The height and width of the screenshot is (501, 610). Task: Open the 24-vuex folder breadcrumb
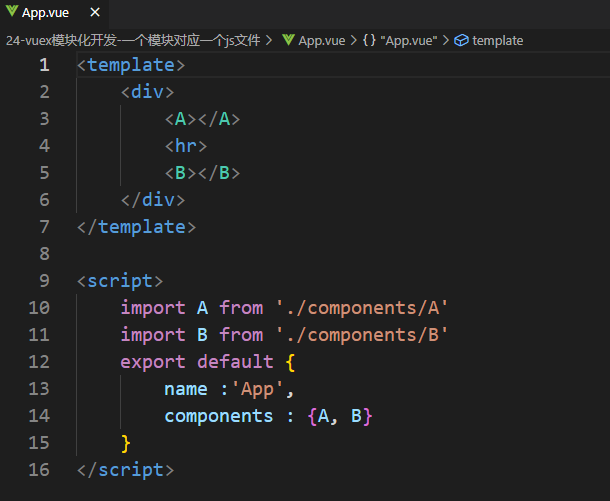tap(133, 40)
